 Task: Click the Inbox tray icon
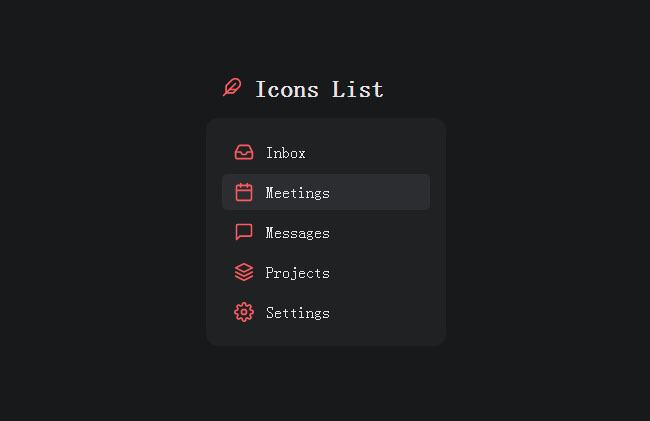click(244, 153)
